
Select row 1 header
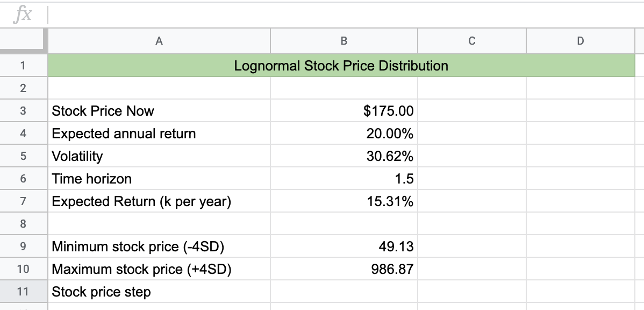(x=24, y=65)
